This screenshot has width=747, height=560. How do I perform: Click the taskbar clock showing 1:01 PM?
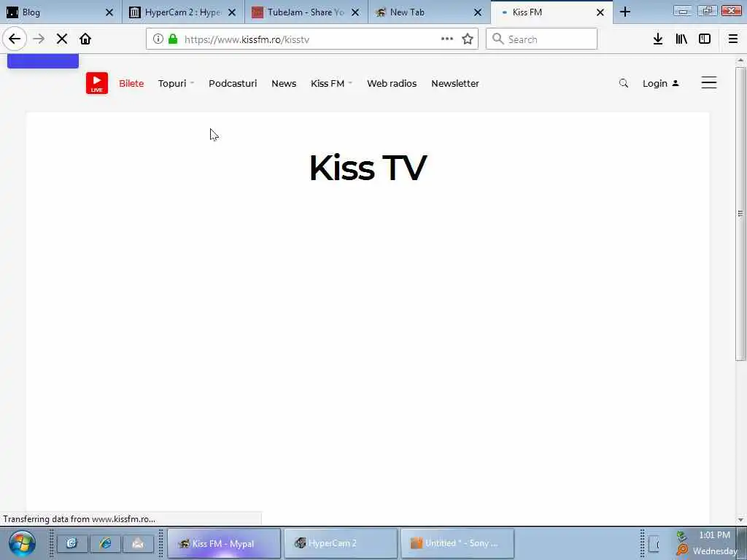(714, 535)
